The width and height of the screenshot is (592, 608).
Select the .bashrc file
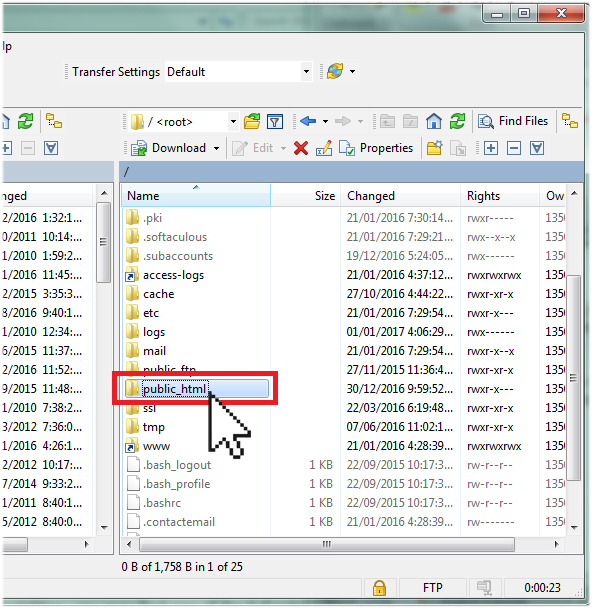154,503
